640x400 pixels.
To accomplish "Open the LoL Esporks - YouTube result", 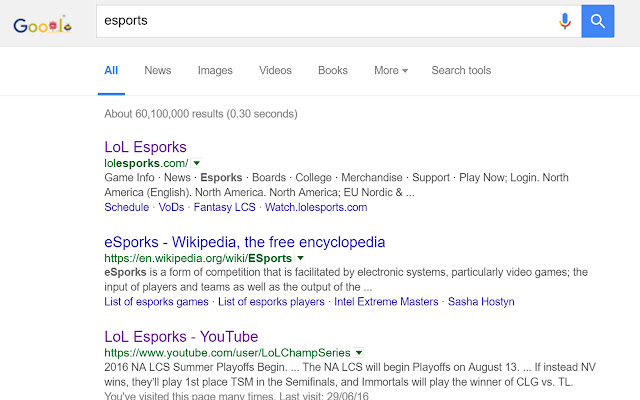I will point(181,336).
